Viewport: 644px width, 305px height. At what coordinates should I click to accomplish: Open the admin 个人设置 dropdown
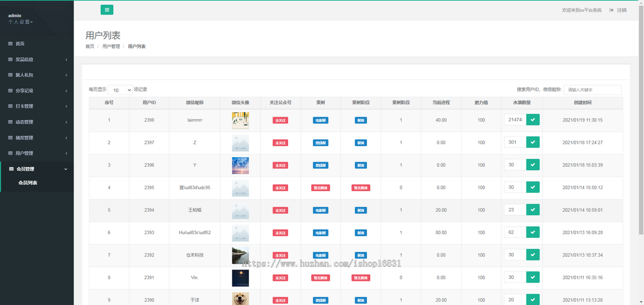tap(20, 22)
